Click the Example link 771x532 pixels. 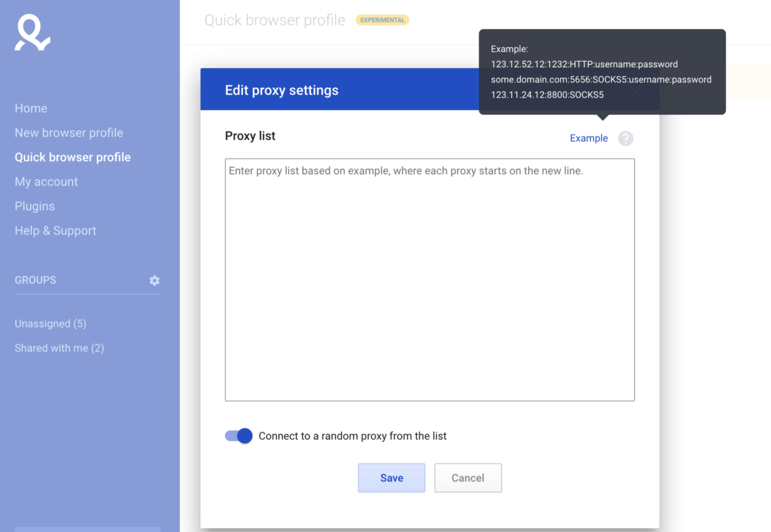pos(589,138)
